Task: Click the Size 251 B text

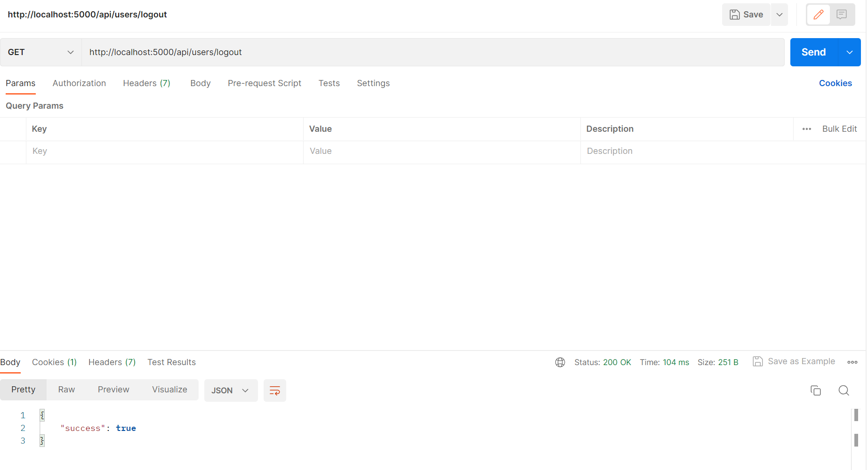Action: (x=718, y=362)
